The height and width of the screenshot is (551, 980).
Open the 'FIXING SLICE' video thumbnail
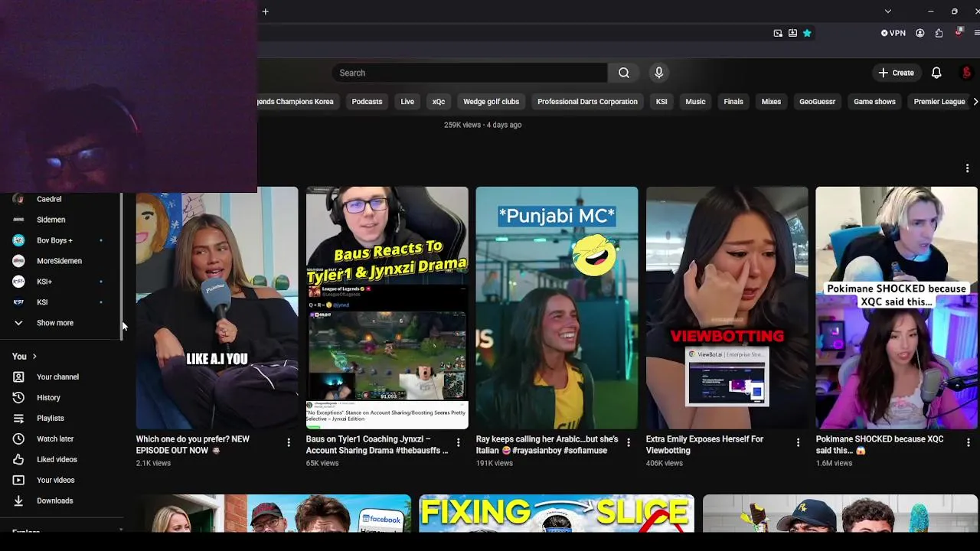(x=557, y=514)
